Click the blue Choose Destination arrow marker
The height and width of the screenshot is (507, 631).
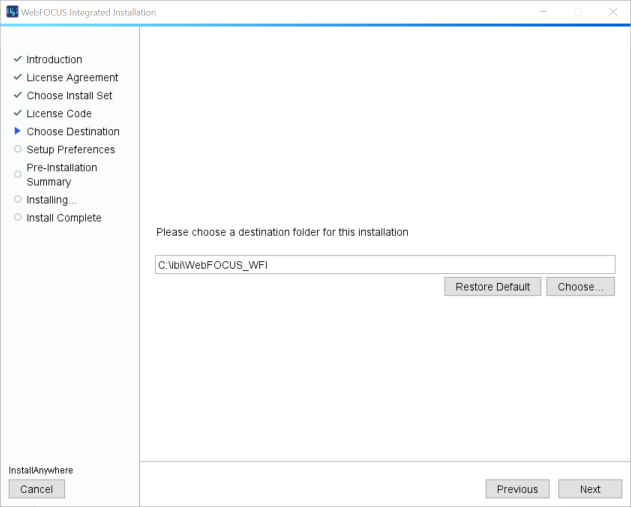[x=17, y=131]
